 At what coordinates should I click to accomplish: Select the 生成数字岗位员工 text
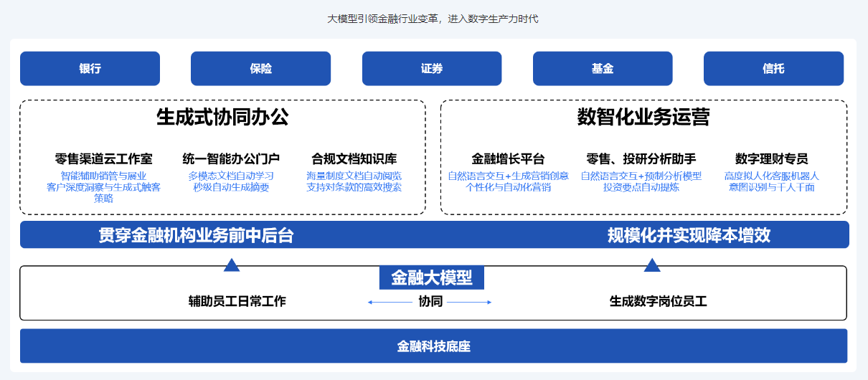pyautogui.click(x=658, y=302)
